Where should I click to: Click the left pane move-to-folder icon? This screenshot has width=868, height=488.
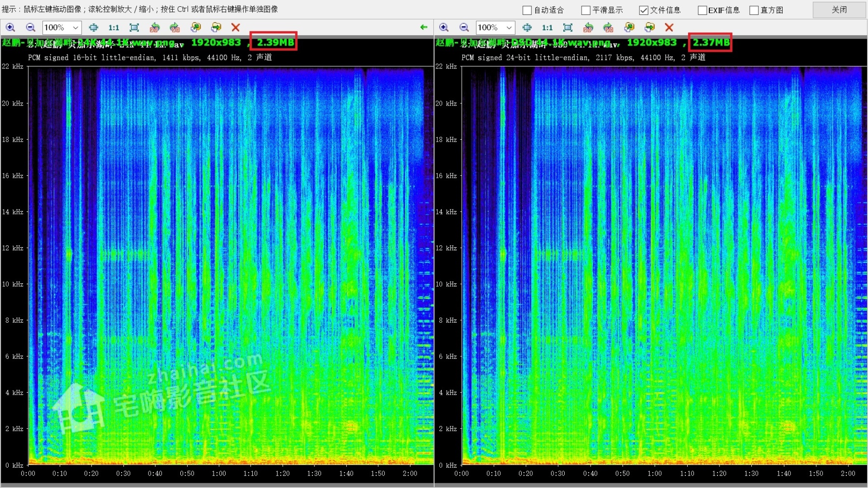216,27
